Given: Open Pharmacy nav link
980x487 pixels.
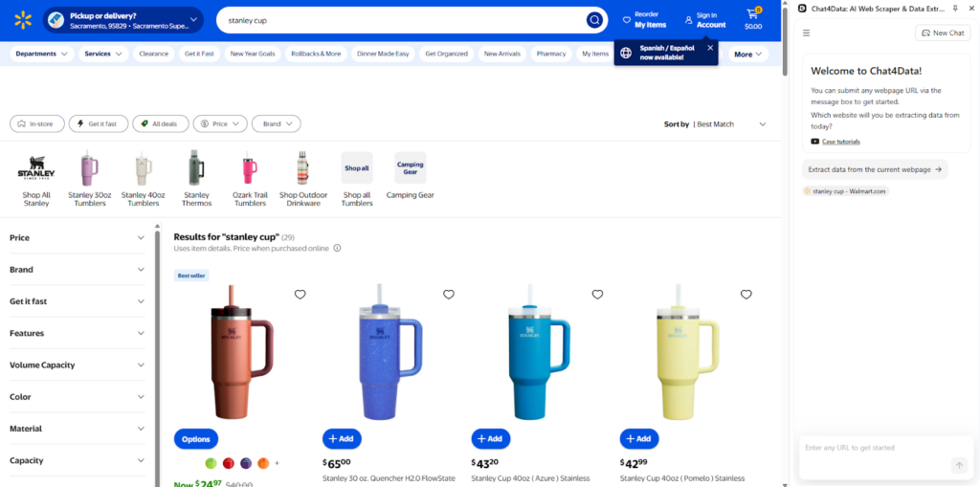Looking at the screenshot, I should 550,54.
